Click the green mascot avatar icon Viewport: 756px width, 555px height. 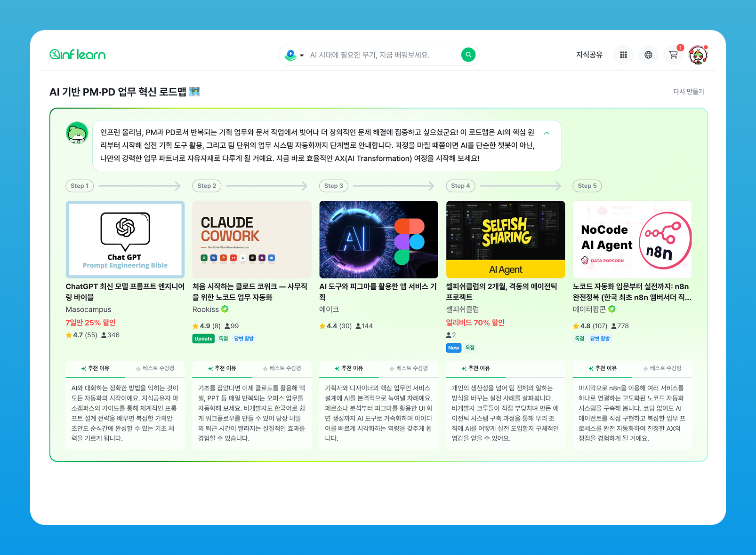click(x=77, y=133)
